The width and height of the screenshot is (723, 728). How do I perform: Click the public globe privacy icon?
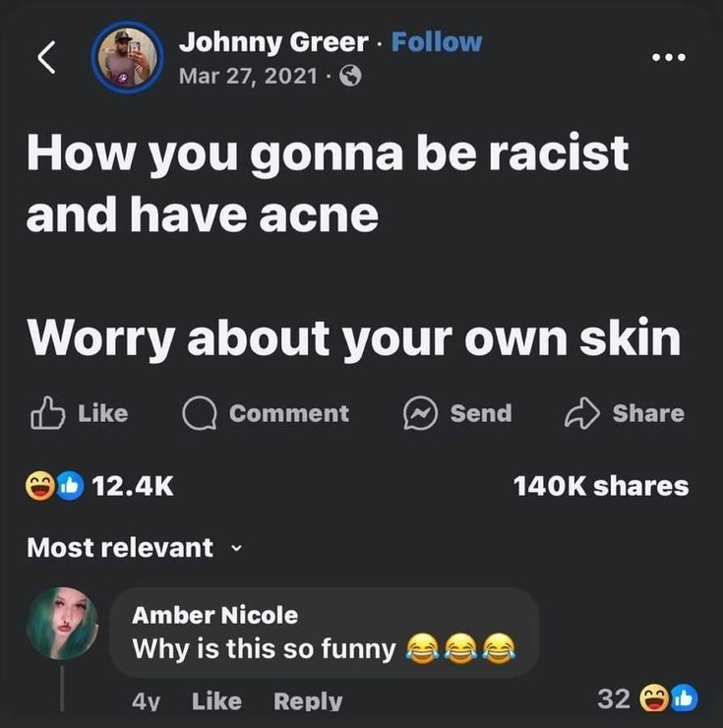tap(350, 76)
